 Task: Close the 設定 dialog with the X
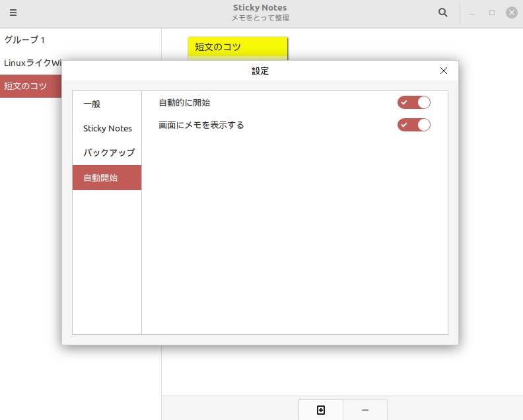(444, 71)
